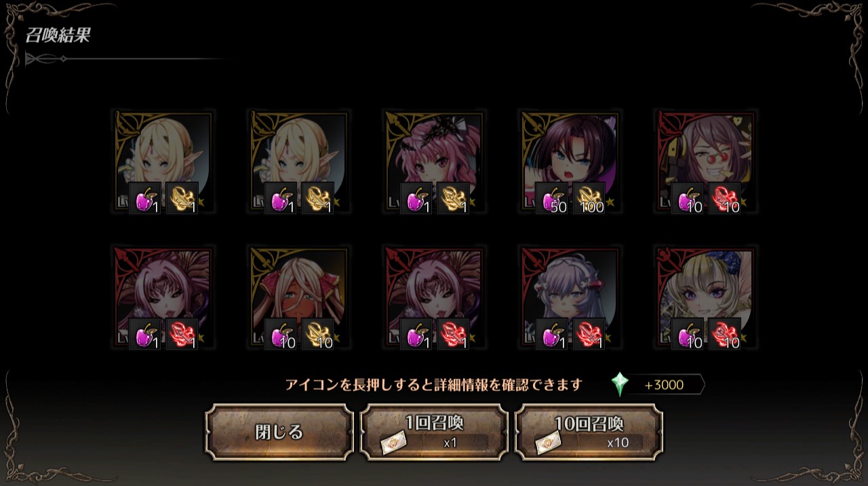Open the dark-skinned white-haired character portrait
Screen dimensions: 868x486
299,298
